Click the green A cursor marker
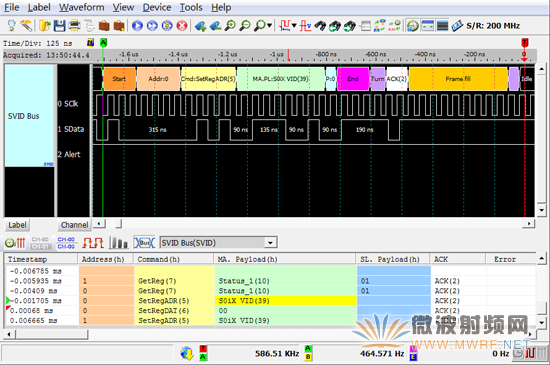This screenshot has width=550, height=365. (103, 43)
